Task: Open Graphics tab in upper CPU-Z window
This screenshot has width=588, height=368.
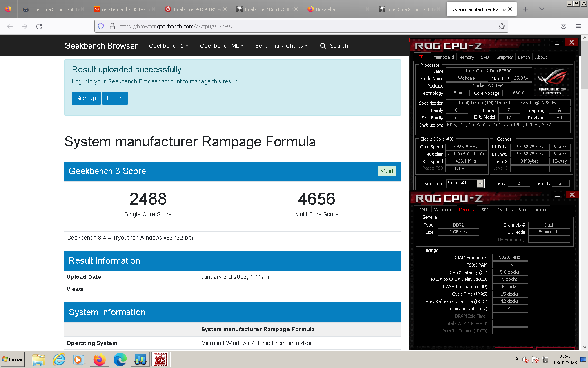Action: [505, 57]
